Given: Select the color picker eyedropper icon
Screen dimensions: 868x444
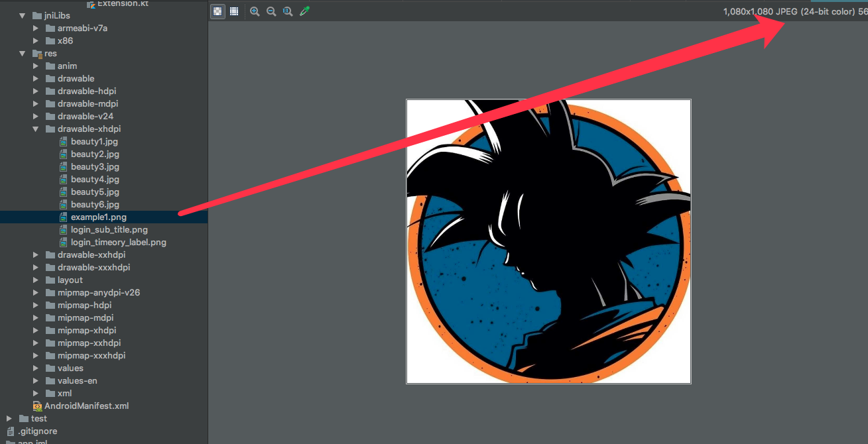Looking at the screenshot, I should click(305, 11).
